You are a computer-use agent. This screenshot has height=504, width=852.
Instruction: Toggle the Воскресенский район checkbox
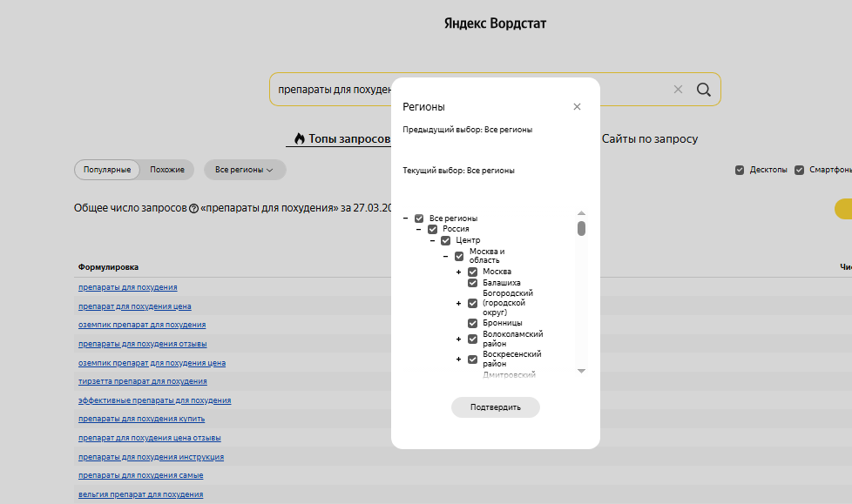(x=473, y=359)
